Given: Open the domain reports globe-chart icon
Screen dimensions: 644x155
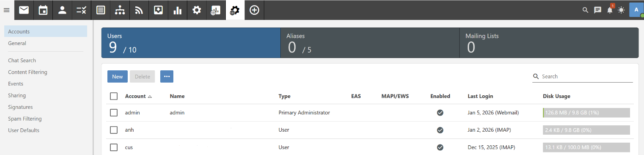Looking at the screenshot, I should pos(216,10).
